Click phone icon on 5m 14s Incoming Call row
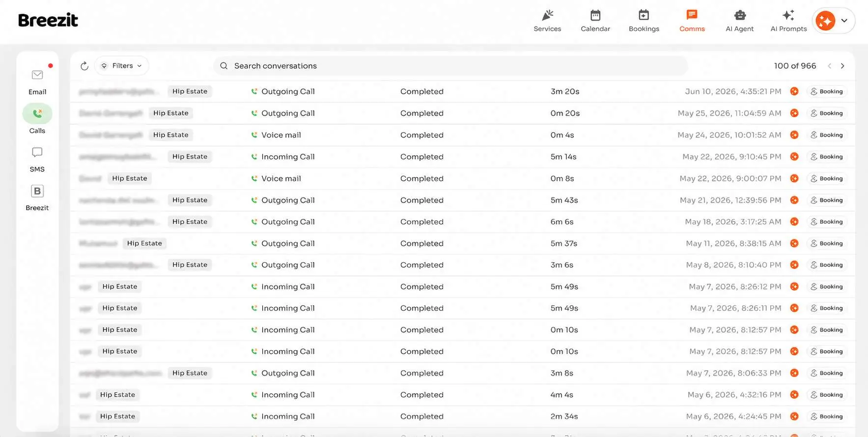The width and height of the screenshot is (868, 437). (x=254, y=157)
